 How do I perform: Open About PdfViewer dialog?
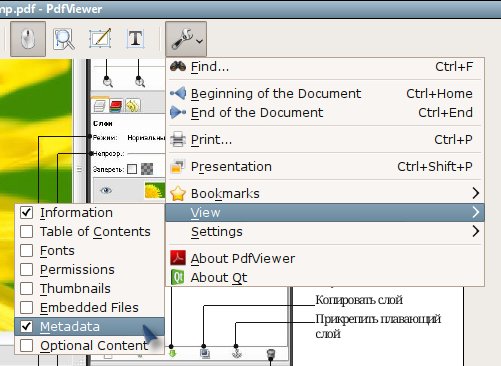tap(325, 259)
